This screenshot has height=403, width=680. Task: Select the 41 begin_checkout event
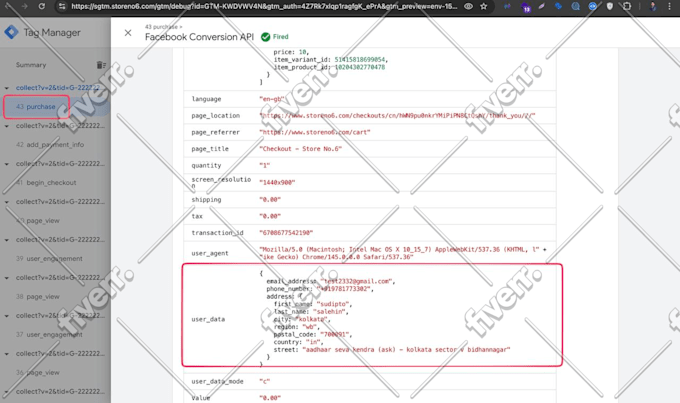(x=46, y=183)
